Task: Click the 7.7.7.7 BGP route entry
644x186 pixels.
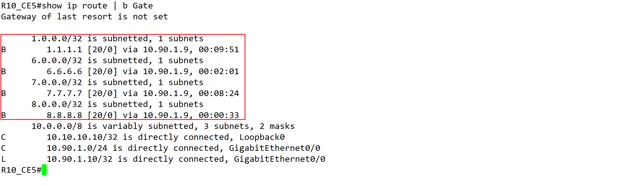Action: pyautogui.click(x=120, y=94)
